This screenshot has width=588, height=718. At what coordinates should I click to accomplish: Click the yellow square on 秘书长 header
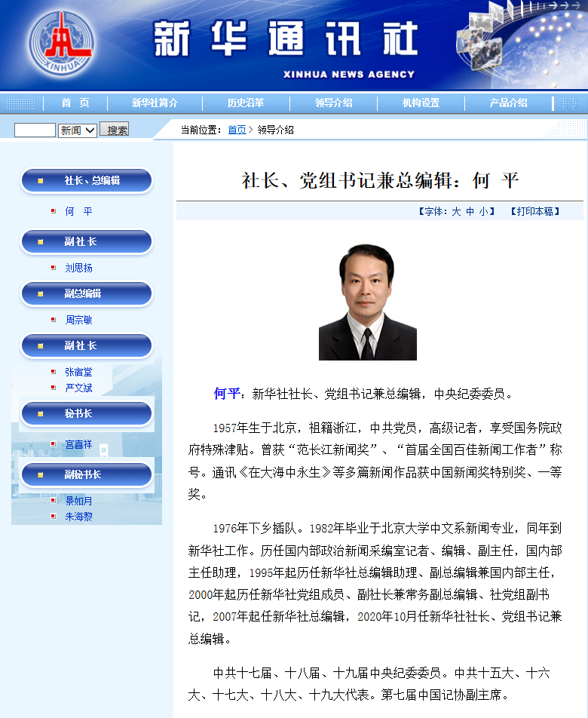pyautogui.click(x=40, y=413)
